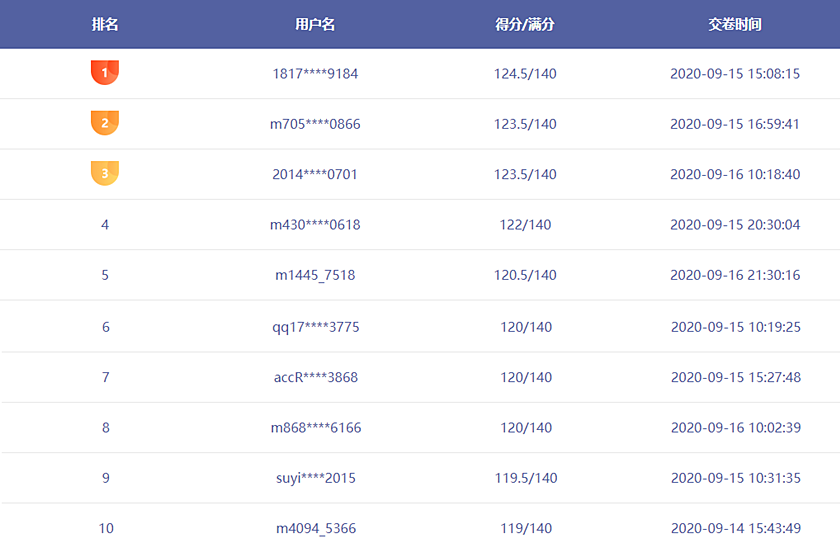Click rank number 4
This screenshot has width=840, height=552.
pyautogui.click(x=105, y=225)
